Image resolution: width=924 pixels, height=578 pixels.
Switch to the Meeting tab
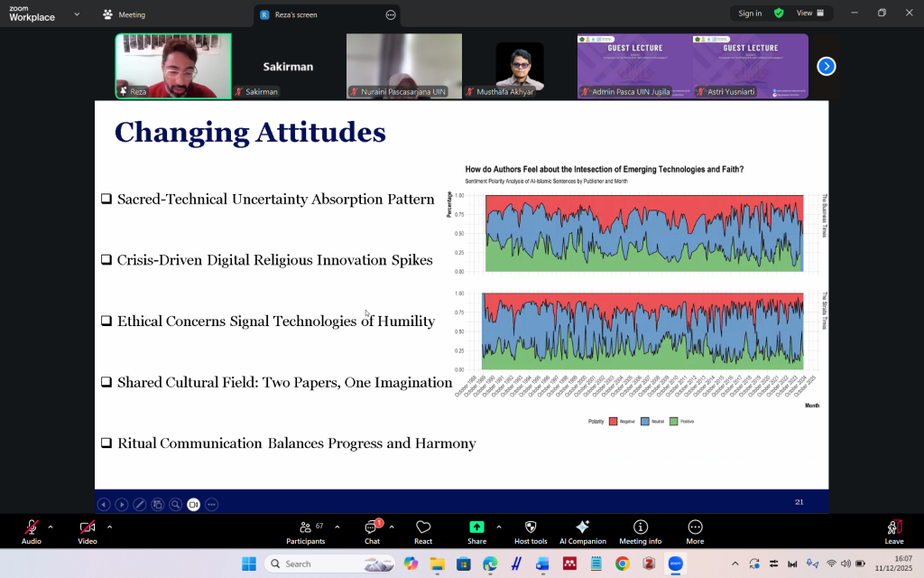coord(125,14)
